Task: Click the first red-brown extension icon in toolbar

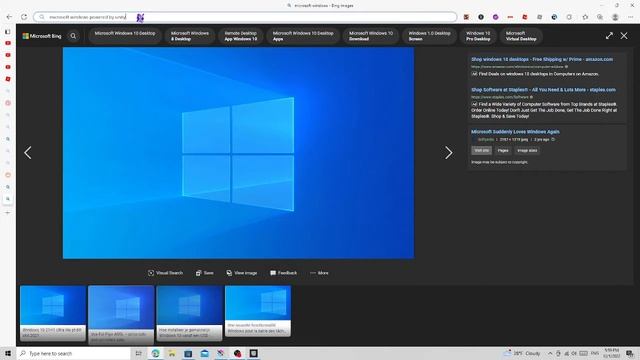Action: 466,17
